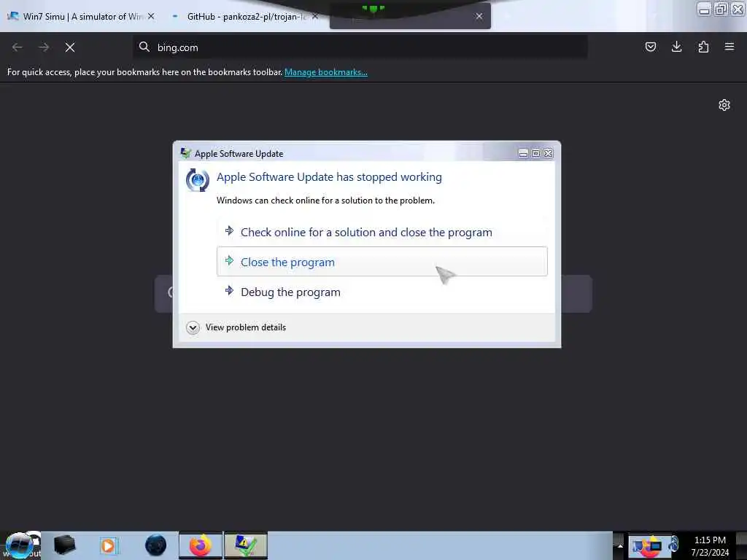Open the Windows Start orb

pyautogui.click(x=20, y=545)
